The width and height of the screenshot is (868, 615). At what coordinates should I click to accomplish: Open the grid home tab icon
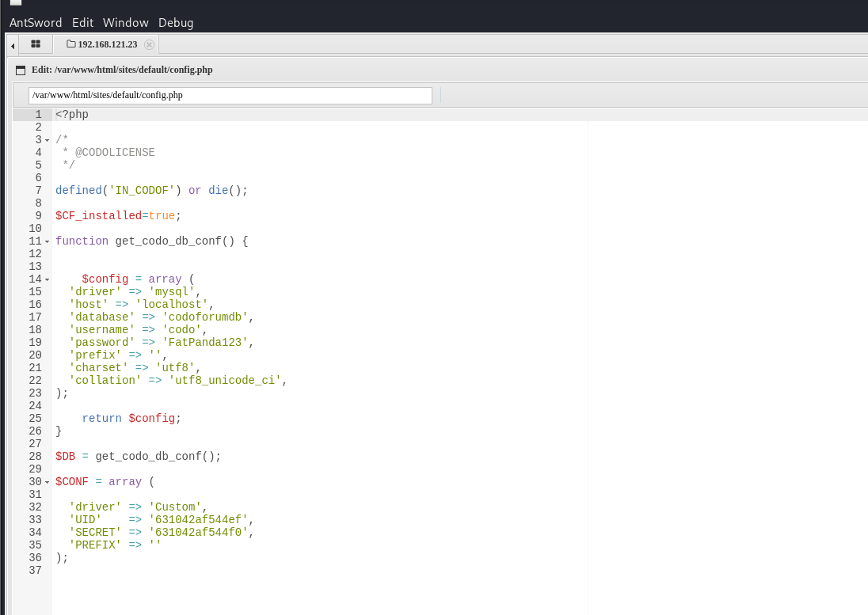click(x=36, y=44)
